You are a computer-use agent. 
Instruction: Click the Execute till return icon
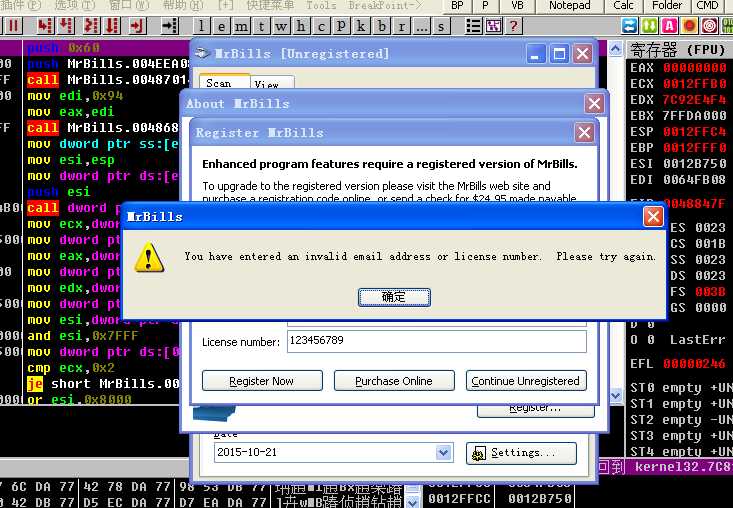[137, 26]
